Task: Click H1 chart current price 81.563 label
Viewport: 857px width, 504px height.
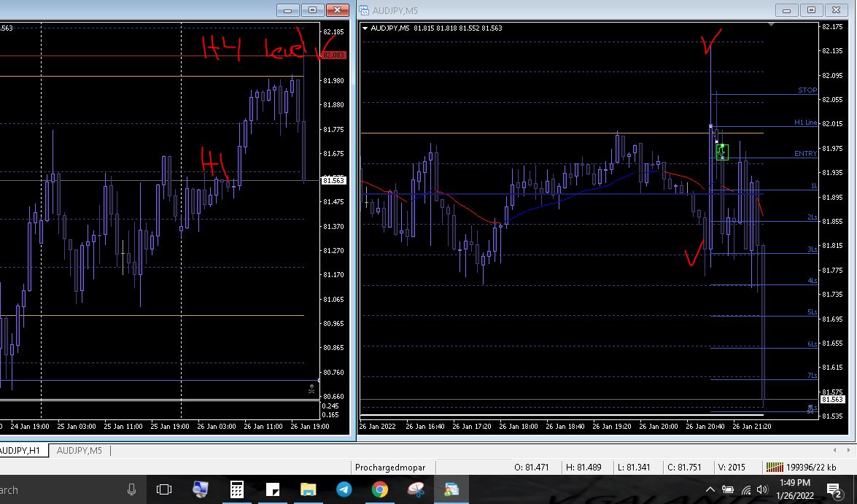Action: pos(333,180)
